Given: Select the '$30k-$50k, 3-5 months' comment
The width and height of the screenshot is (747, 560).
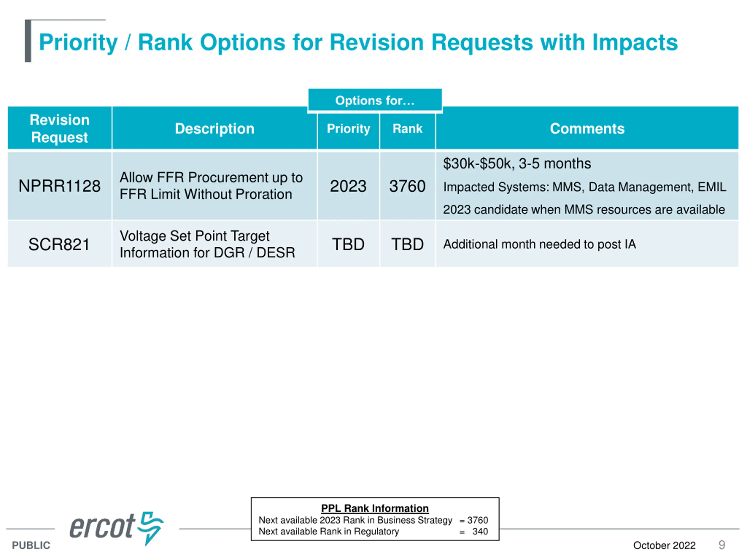Looking at the screenshot, I should (517, 163).
